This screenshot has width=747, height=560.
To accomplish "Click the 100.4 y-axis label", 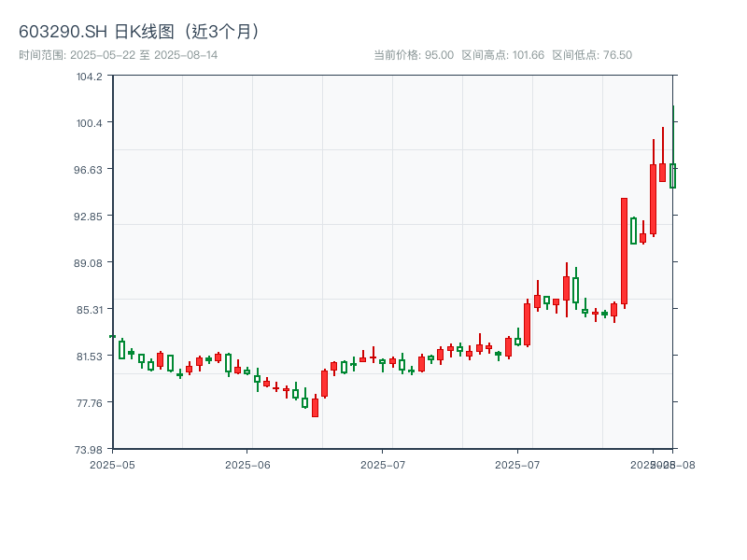I will (x=89, y=123).
